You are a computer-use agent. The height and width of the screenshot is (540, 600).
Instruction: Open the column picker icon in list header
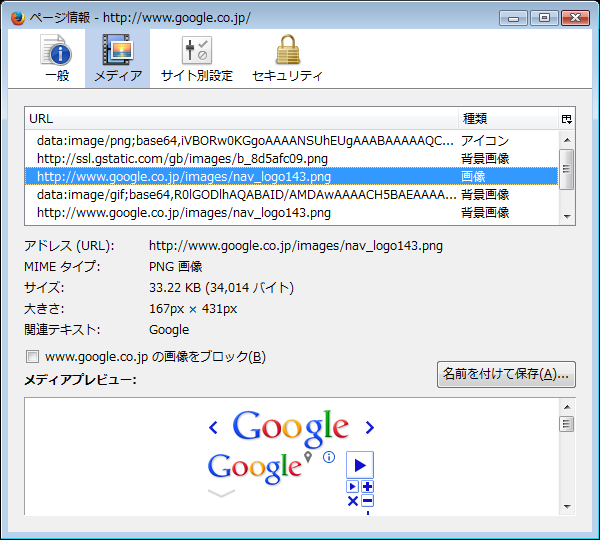click(567, 119)
